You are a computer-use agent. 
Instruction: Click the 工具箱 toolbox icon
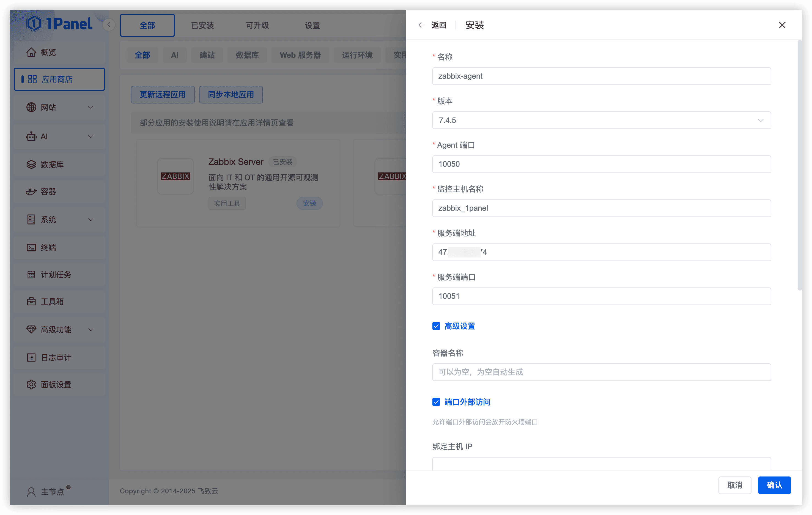pyautogui.click(x=31, y=302)
